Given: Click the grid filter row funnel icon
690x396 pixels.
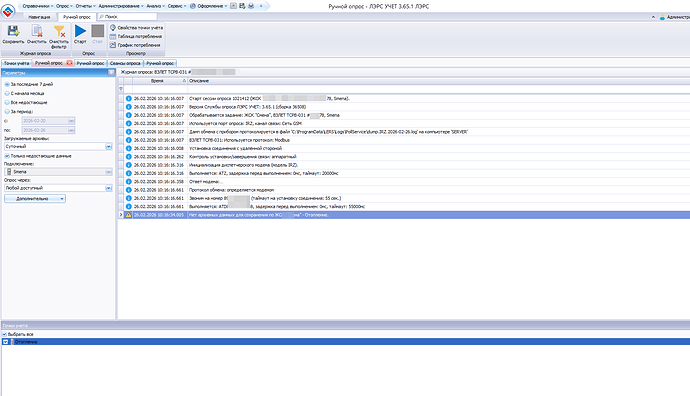Looking at the screenshot, I should tap(121, 89).
